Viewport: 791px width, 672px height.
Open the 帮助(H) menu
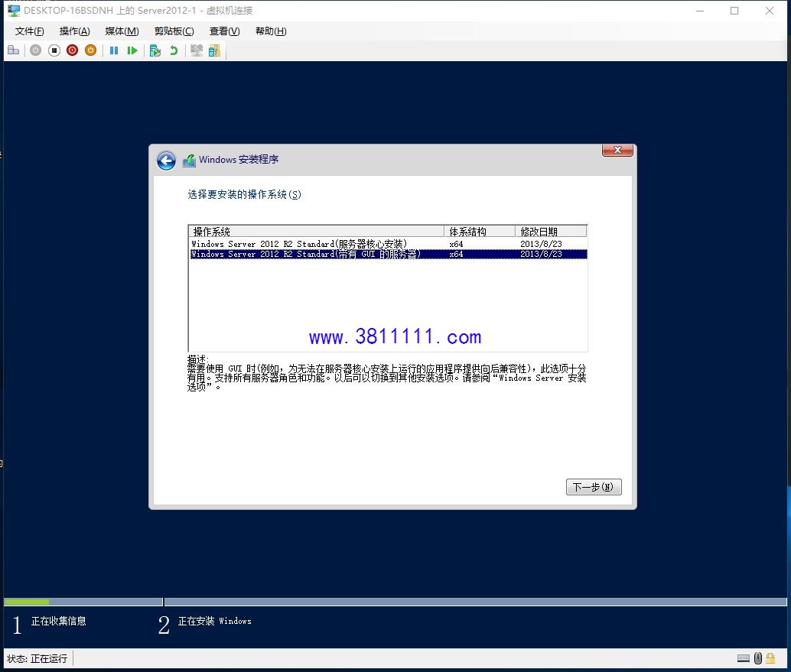pos(271,31)
